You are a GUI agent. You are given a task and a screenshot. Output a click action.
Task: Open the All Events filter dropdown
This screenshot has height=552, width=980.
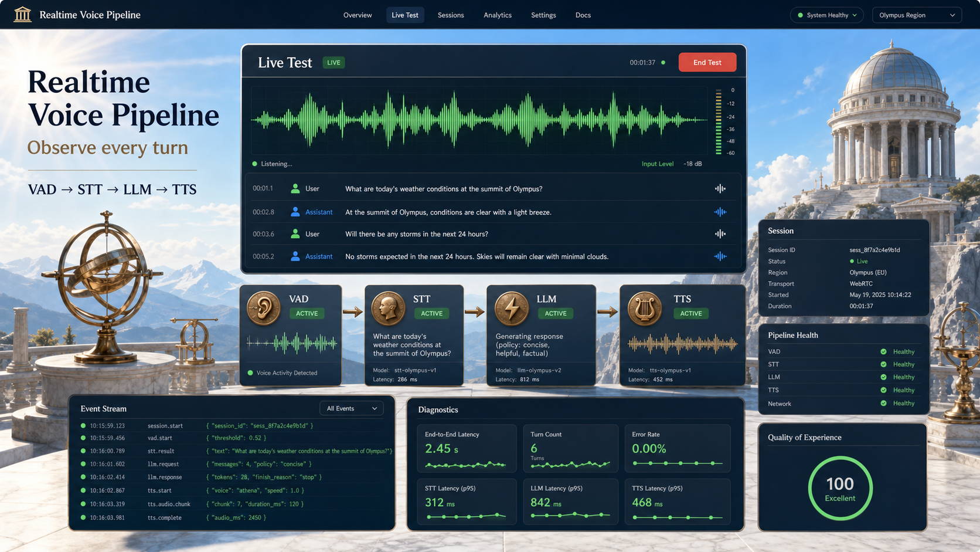pyautogui.click(x=352, y=408)
